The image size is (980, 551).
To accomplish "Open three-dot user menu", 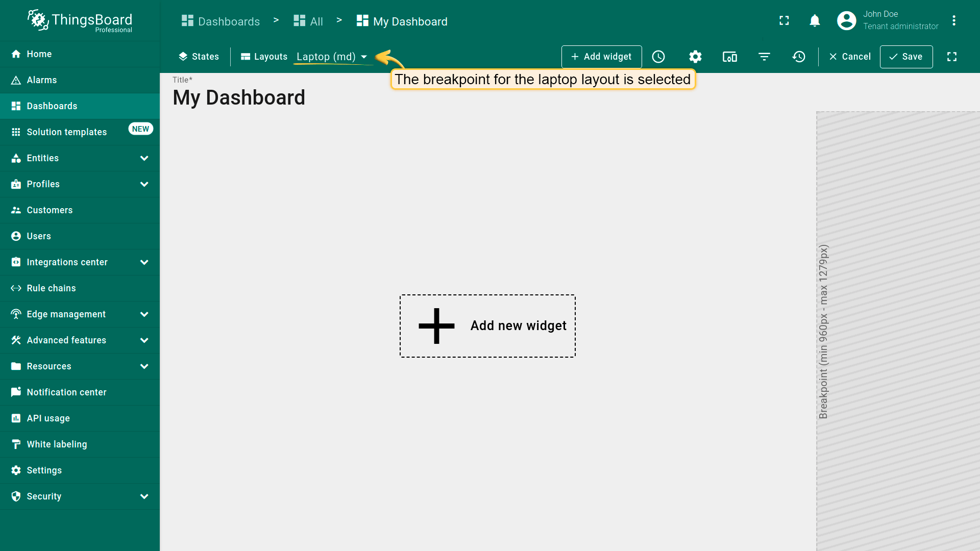I will point(953,20).
